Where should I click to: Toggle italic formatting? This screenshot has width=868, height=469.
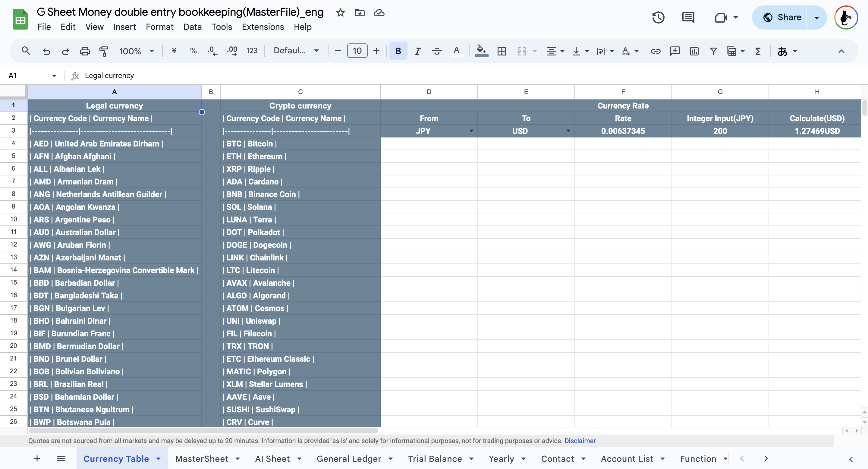[417, 51]
